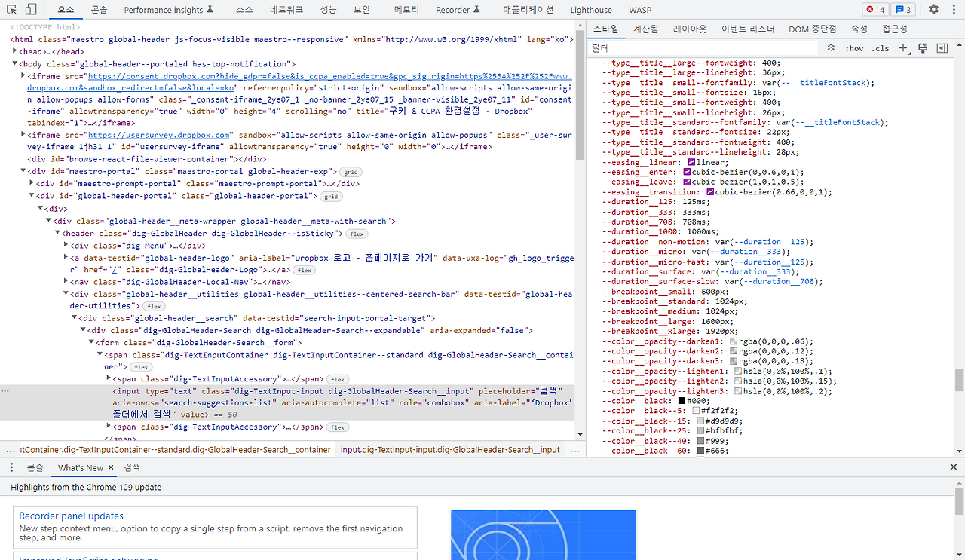Toggle flex badge under dig-TextInputContainer span
Viewport: 965px width, 560px height.
tap(142, 367)
